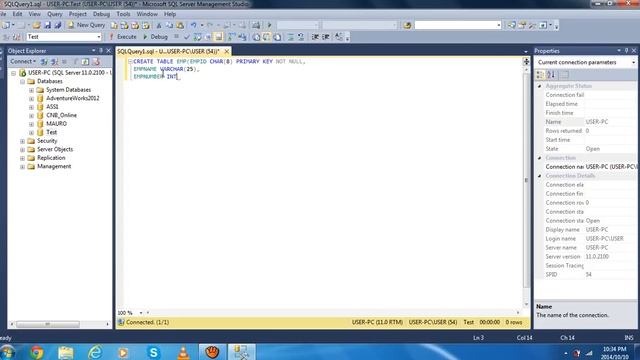Click the Object Explorer Connect server icon

44,62
